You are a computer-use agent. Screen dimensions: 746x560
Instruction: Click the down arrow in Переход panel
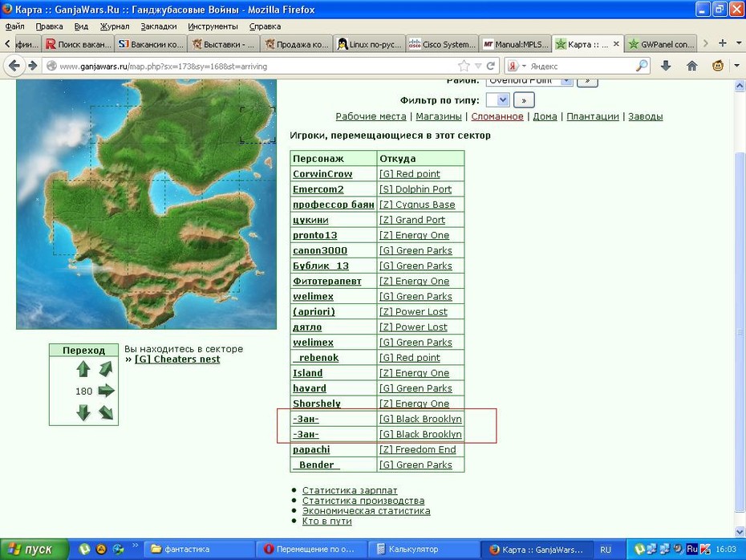[83, 412]
